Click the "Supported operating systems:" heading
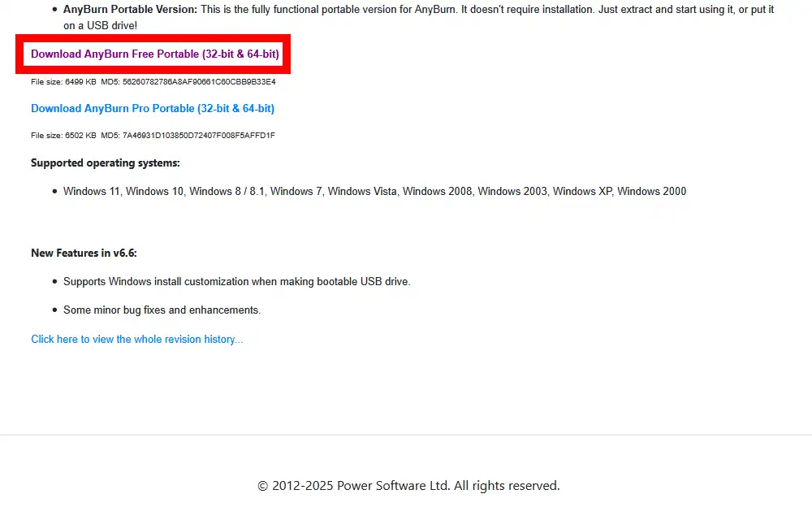This screenshot has height=520, width=812. pos(106,163)
